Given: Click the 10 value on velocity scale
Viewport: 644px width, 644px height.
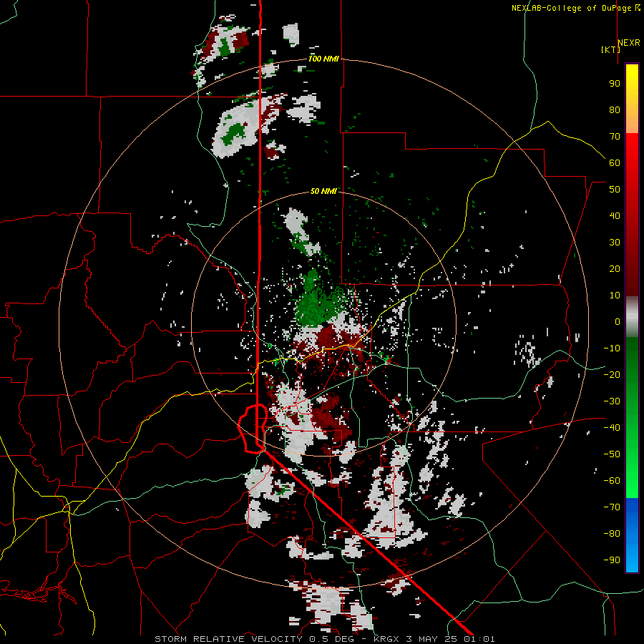Looking at the screenshot, I should [x=615, y=296].
